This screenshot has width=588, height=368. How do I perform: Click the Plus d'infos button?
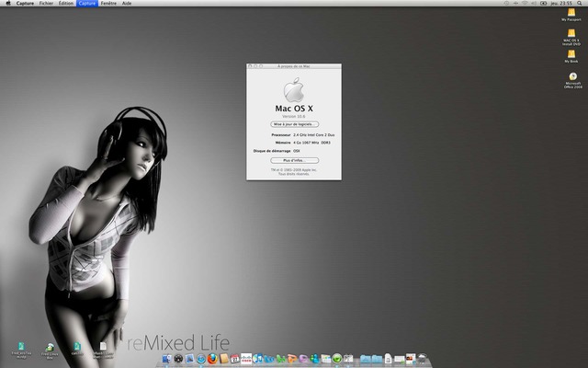point(294,160)
